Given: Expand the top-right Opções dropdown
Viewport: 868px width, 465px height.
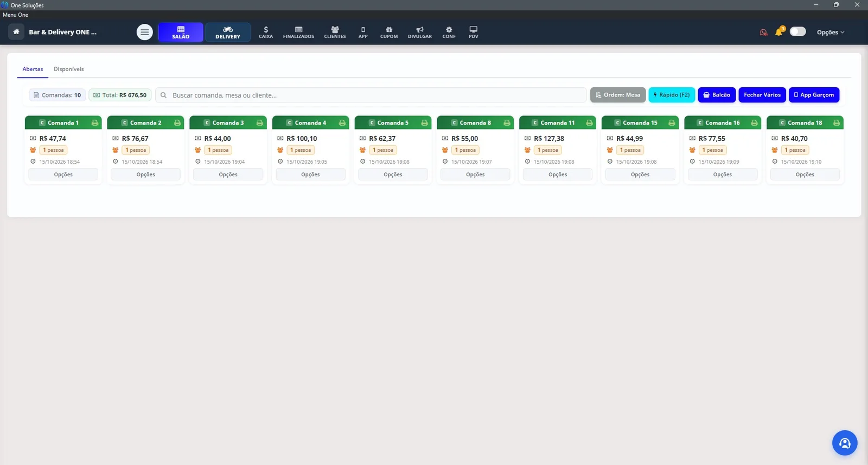Looking at the screenshot, I should 831,33.
